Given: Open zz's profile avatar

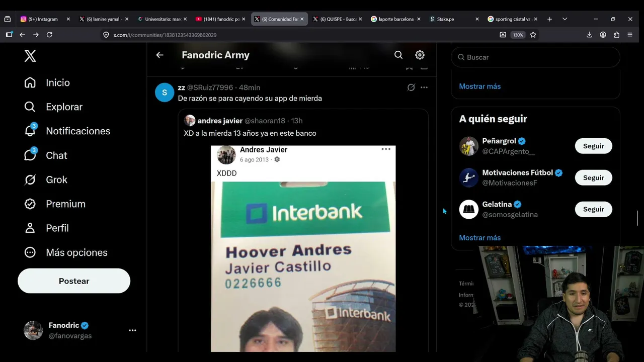Looking at the screenshot, I should [165, 93].
